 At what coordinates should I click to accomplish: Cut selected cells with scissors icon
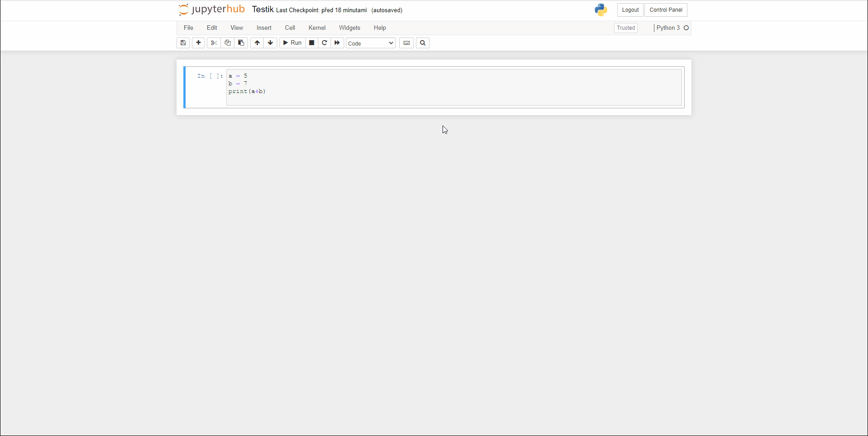[x=214, y=43]
